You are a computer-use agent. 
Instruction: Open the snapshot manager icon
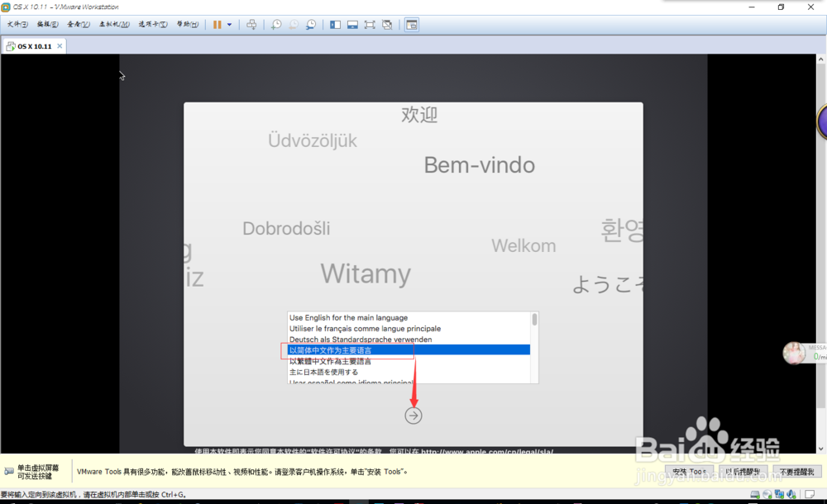point(311,25)
